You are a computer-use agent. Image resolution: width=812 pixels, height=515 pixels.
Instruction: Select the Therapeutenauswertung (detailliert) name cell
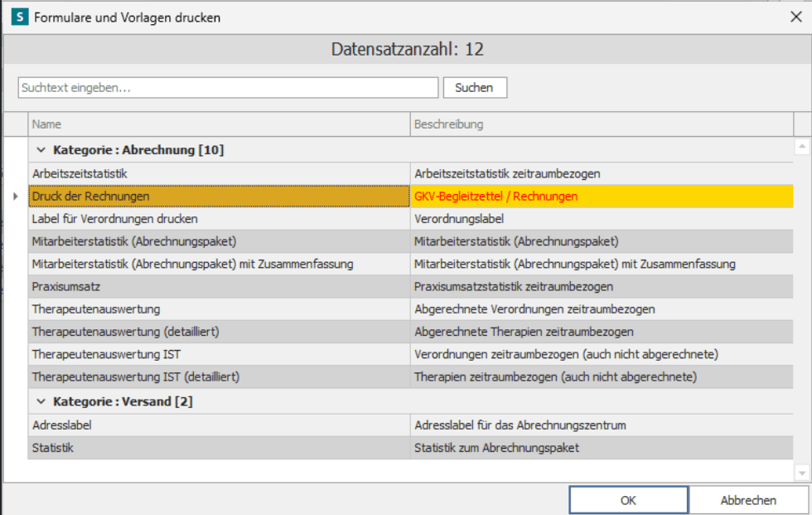click(219, 332)
